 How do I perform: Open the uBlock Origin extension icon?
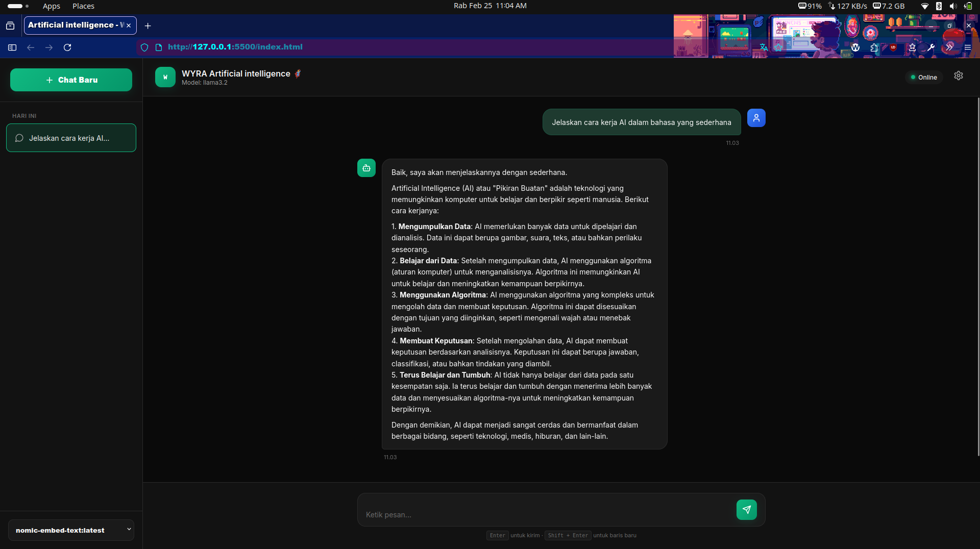[893, 47]
